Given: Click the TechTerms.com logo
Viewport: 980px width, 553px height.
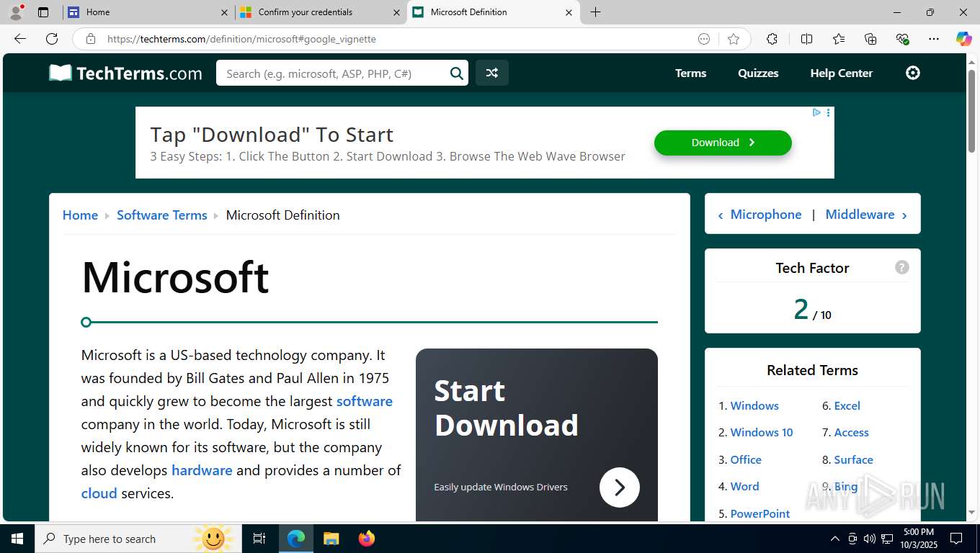Looking at the screenshot, I should click(125, 73).
